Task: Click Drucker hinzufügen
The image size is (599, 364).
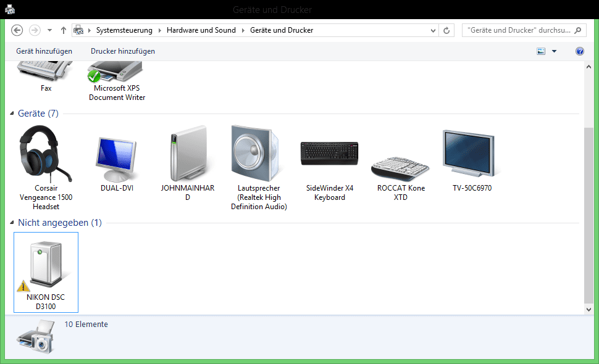Action: click(123, 51)
